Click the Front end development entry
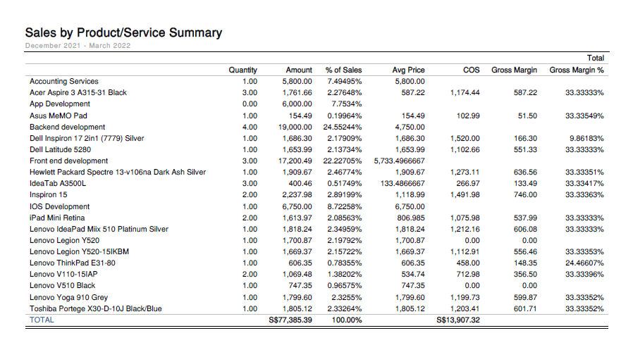This screenshot has height=364, width=633. point(69,161)
